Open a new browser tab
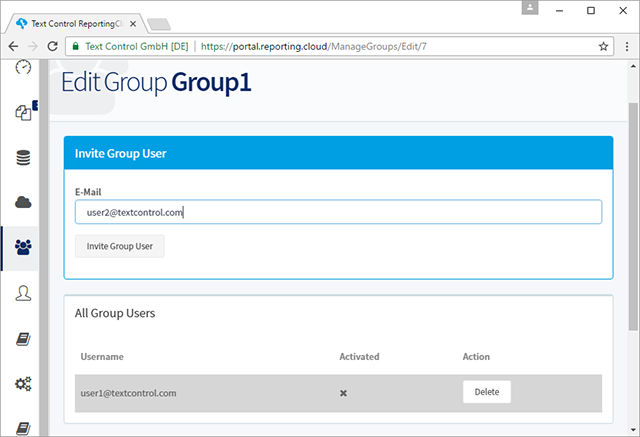Viewport: 640px width, 437px height. tap(159, 24)
